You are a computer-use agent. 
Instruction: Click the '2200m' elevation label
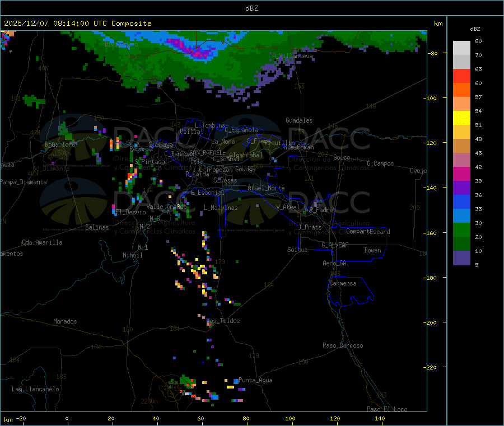(x=149, y=401)
